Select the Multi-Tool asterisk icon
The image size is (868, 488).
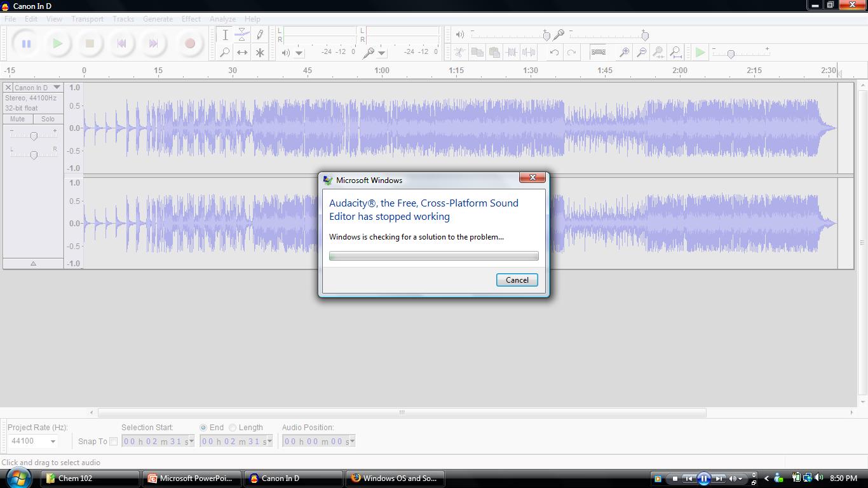click(x=259, y=52)
